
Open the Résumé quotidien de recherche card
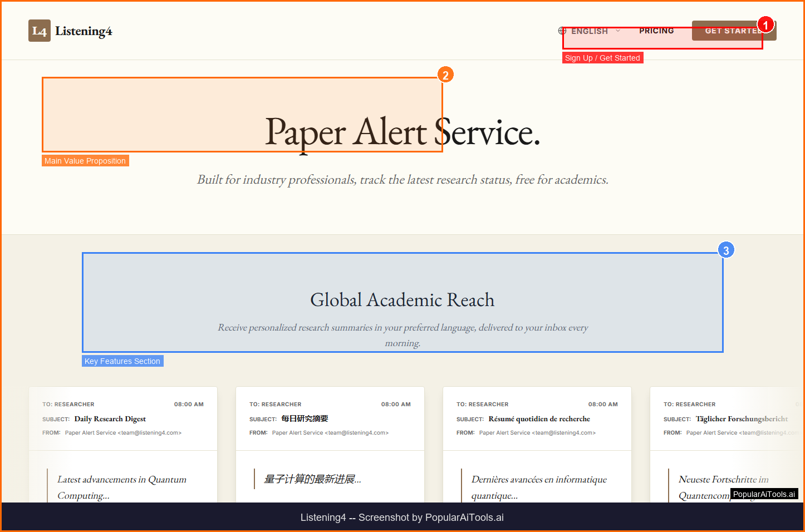(537, 445)
